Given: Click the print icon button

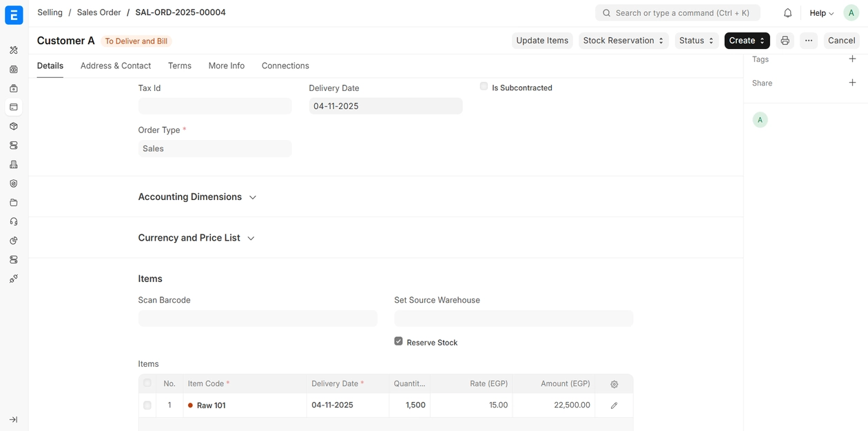Looking at the screenshot, I should click(785, 41).
